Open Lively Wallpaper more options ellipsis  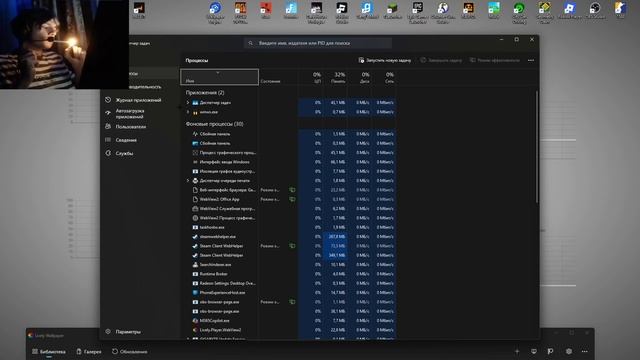[x=584, y=351]
